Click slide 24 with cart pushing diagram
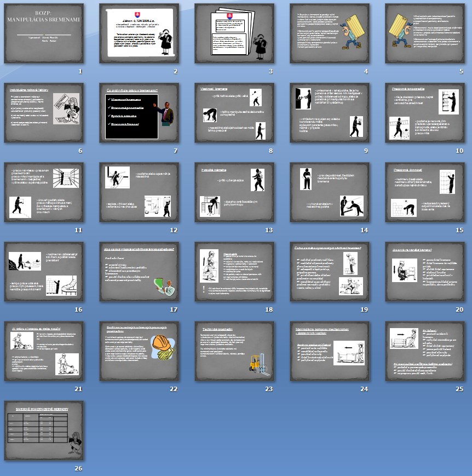Image resolution: width=472 pixels, height=476 pixels. 330,352
